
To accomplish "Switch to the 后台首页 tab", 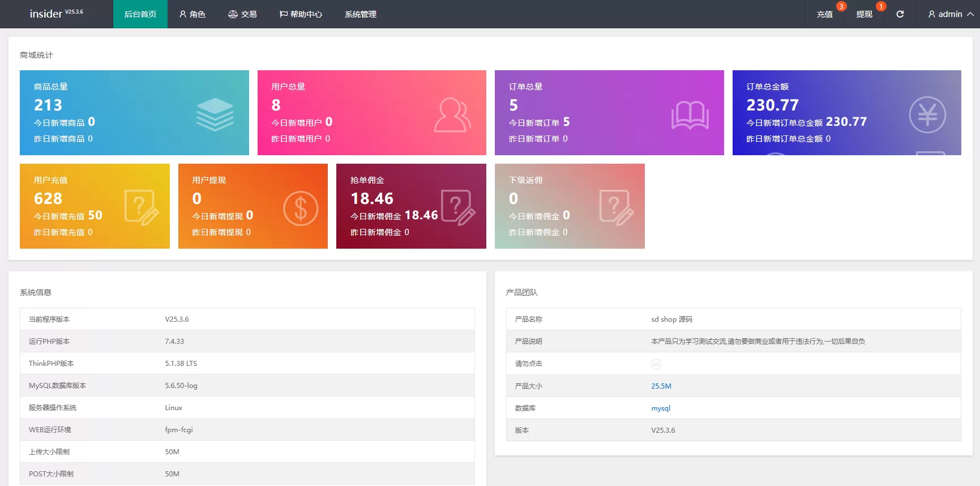I will (140, 14).
